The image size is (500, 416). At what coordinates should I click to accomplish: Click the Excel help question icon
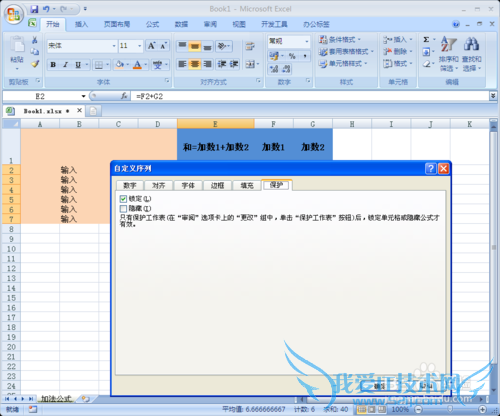click(456, 24)
